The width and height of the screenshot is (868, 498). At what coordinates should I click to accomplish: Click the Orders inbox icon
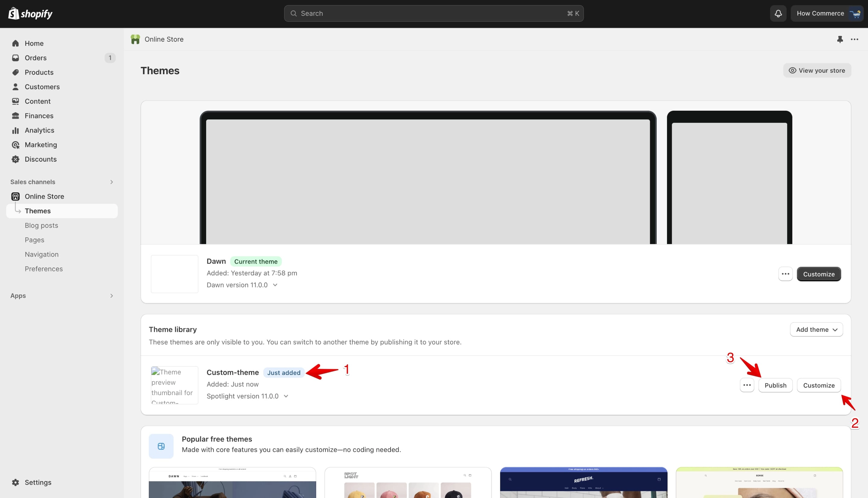(15, 58)
